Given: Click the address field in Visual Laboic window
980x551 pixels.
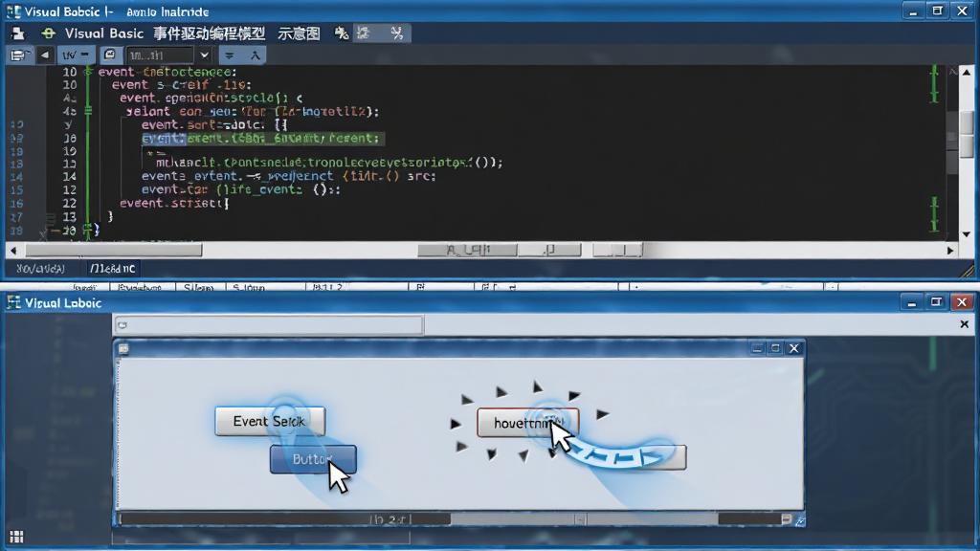Looking at the screenshot, I should (269, 325).
